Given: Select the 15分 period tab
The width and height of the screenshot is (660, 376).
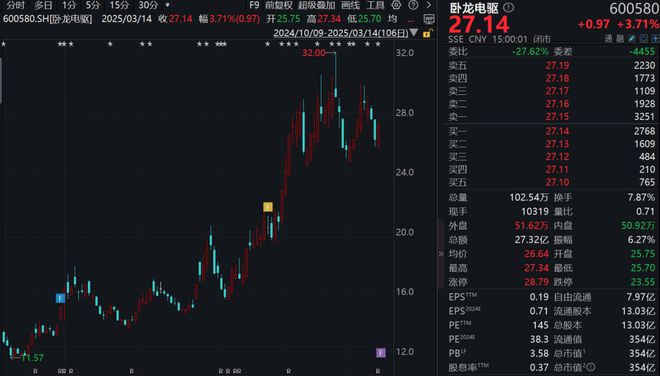Looking at the screenshot, I should click(119, 5).
